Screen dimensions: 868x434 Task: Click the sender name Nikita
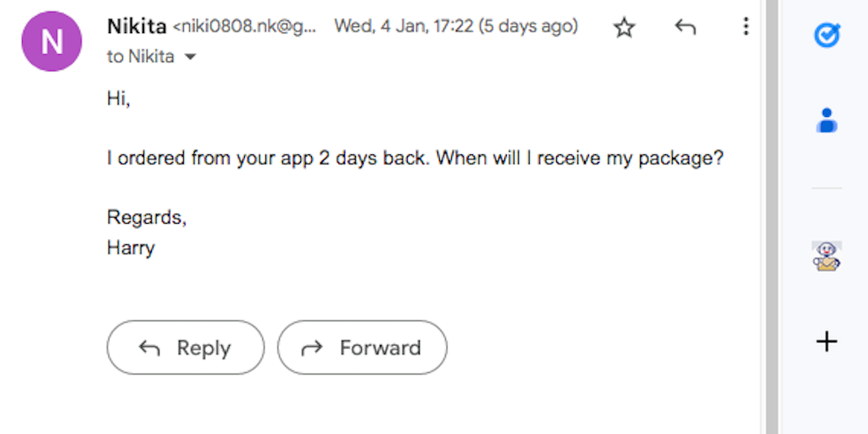coord(136,26)
